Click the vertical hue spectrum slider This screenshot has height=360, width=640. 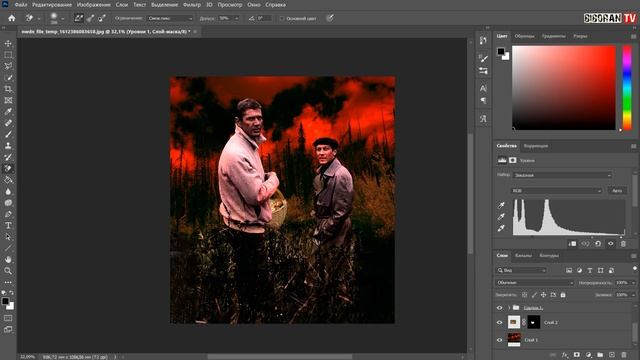click(627, 88)
